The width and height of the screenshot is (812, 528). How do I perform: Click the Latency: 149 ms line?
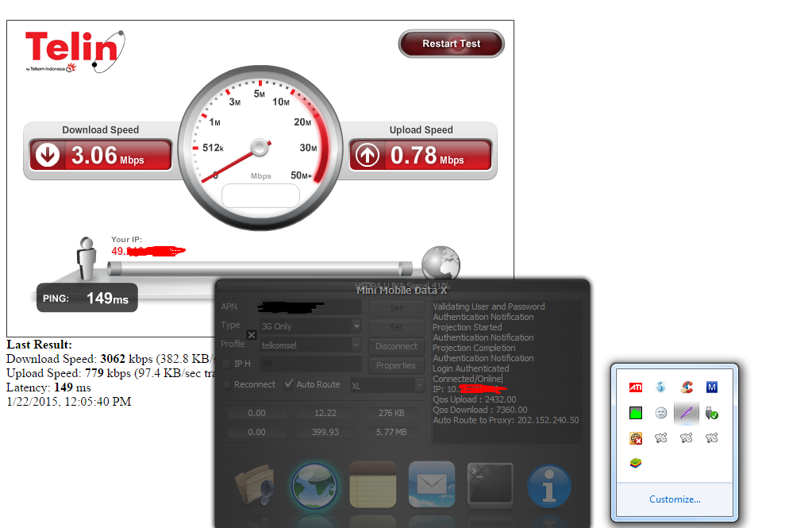click(48, 387)
